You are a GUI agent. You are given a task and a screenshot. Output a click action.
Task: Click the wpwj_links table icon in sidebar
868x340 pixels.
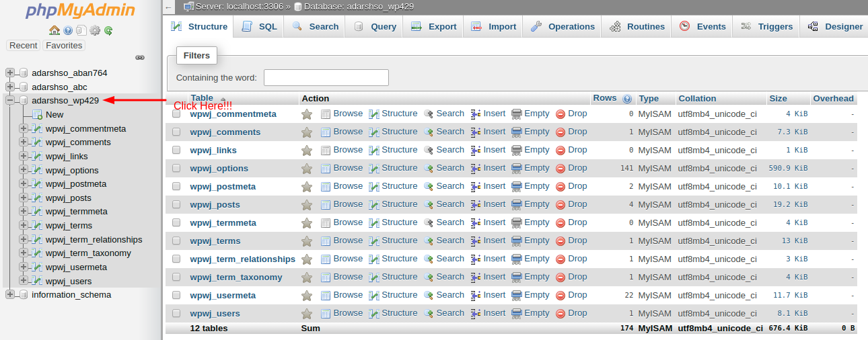pos(38,157)
